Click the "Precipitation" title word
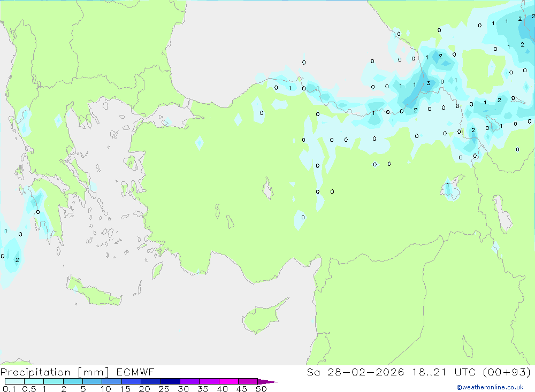Image resolution: width=535 pixels, height=392 pixels. coord(35,372)
